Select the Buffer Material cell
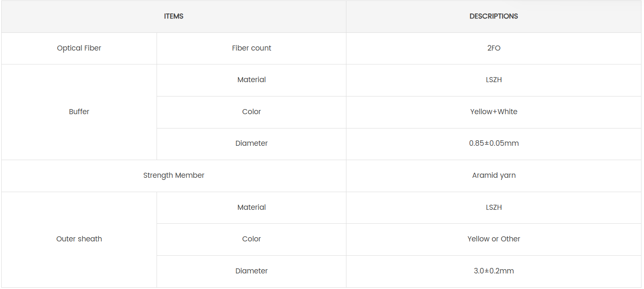The width and height of the screenshot is (644, 289). tap(251, 80)
